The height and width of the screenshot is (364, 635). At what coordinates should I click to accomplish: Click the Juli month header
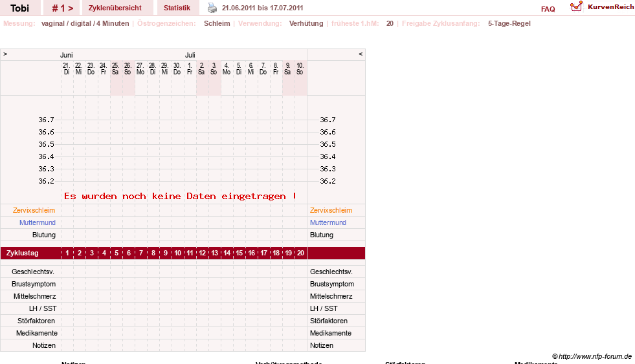(190, 55)
